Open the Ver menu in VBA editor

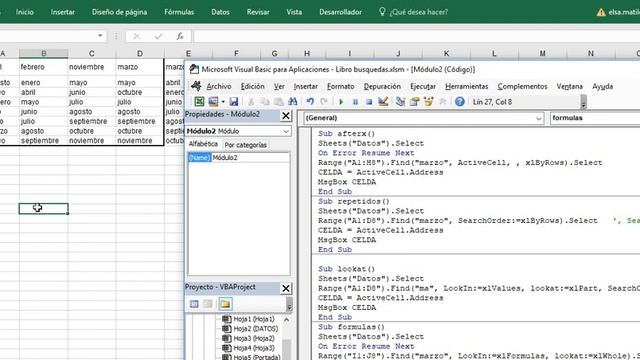pyautogui.click(x=279, y=87)
